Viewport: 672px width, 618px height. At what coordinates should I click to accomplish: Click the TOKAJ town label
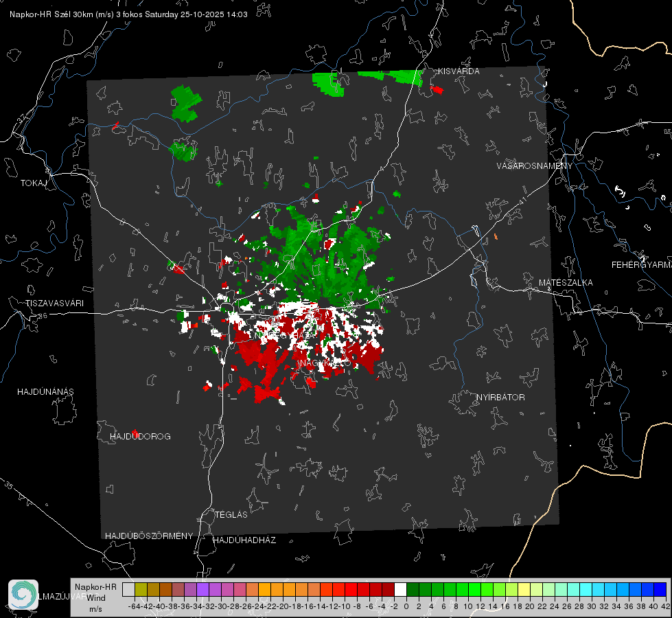pos(34,183)
